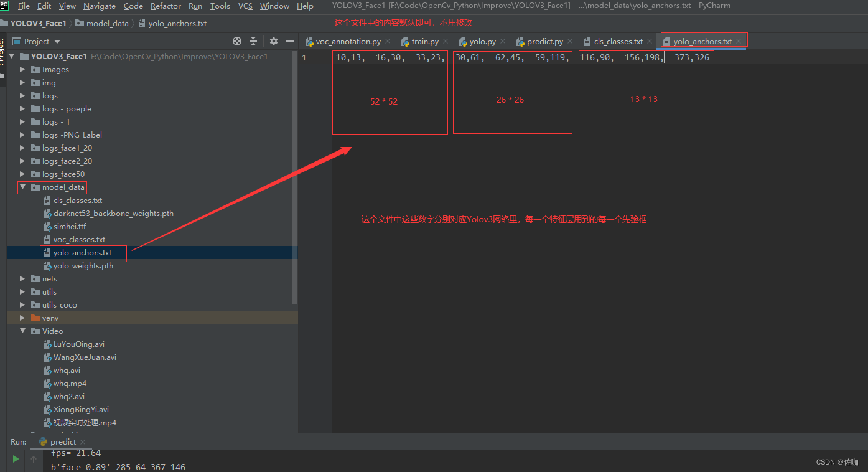Open the Window menu
Image resolution: width=868 pixels, height=472 pixels.
click(274, 6)
